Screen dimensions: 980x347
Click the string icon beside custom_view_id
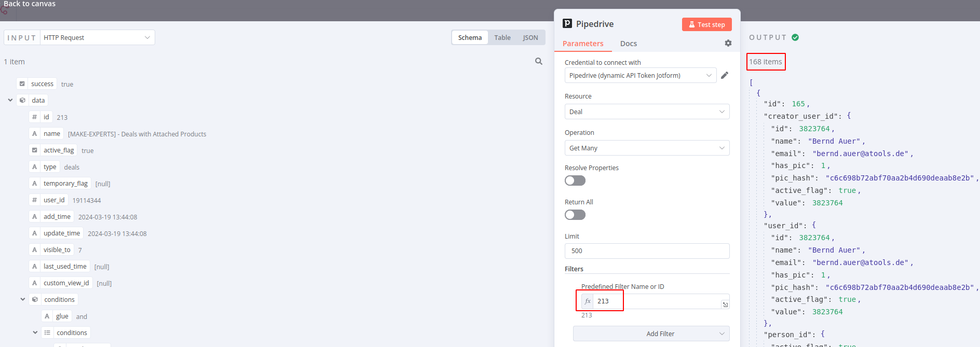[35, 283]
